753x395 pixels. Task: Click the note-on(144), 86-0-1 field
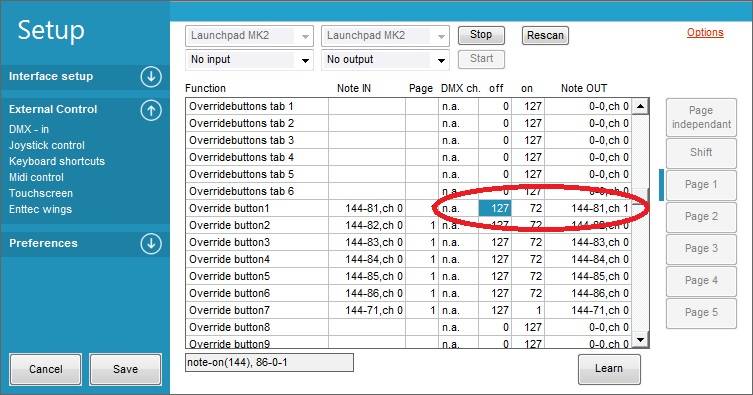(x=269, y=362)
